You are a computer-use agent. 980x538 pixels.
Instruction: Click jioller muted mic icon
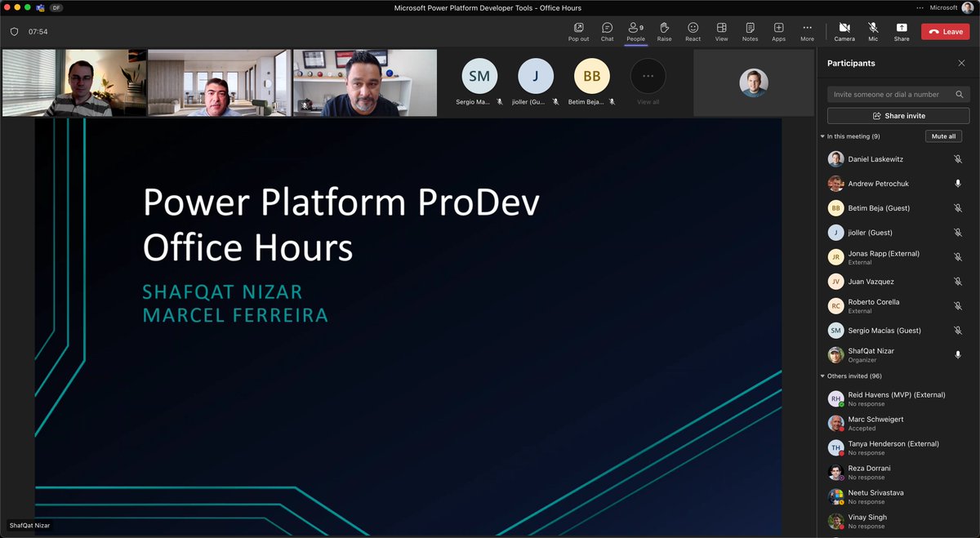pyautogui.click(x=958, y=233)
